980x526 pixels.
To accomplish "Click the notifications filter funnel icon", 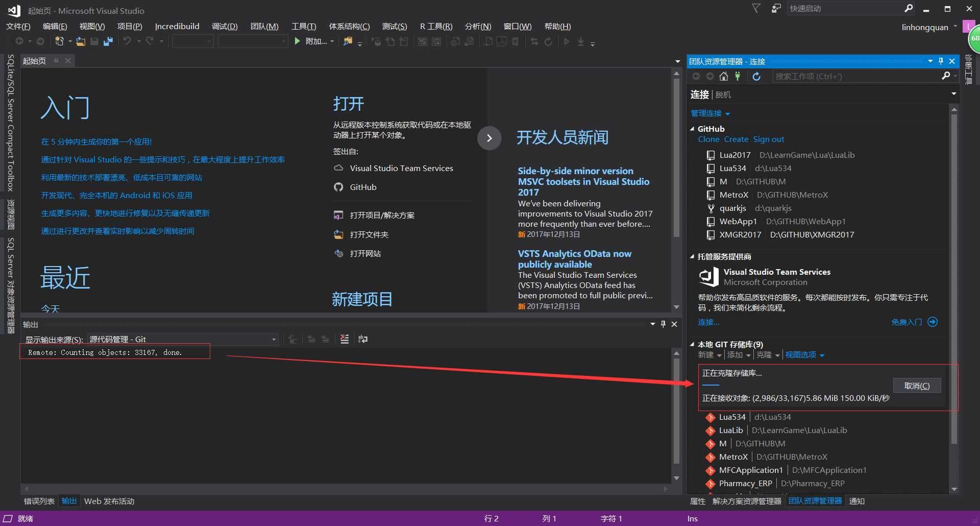I will point(756,8).
